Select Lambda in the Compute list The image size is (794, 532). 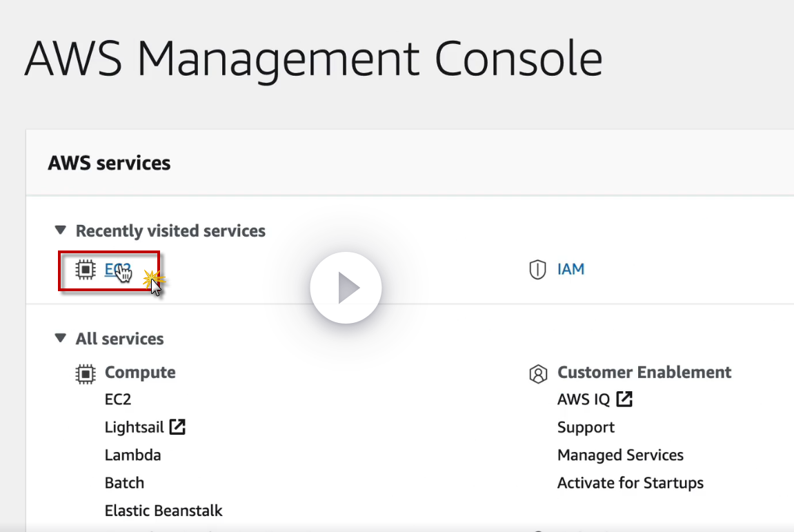(x=132, y=455)
